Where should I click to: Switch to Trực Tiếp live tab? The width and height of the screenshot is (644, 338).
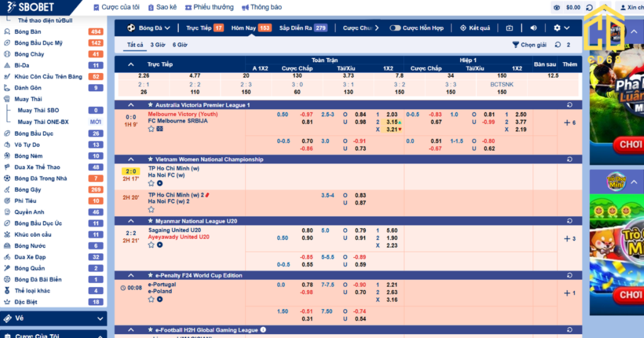point(204,28)
